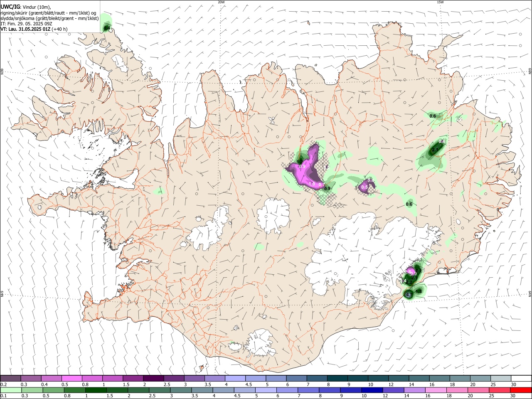The height and width of the screenshot is (399, 532).
Task: Click the '2.1' rain value on the map
Action: 435,150
